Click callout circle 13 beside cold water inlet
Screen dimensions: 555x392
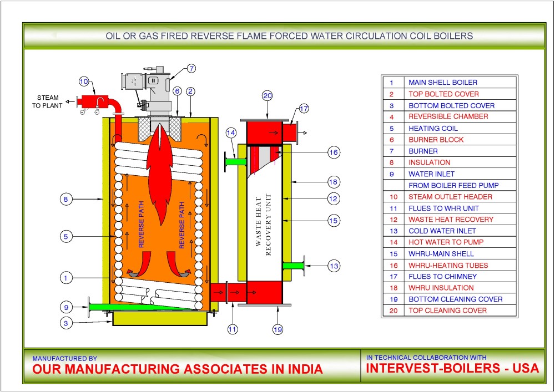click(x=333, y=267)
